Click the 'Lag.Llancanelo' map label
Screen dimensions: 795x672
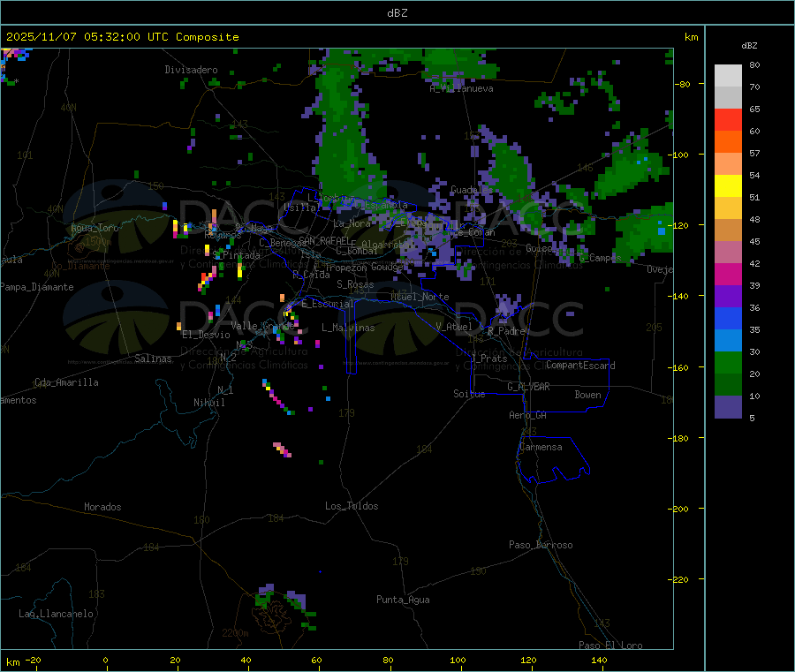pos(56,615)
